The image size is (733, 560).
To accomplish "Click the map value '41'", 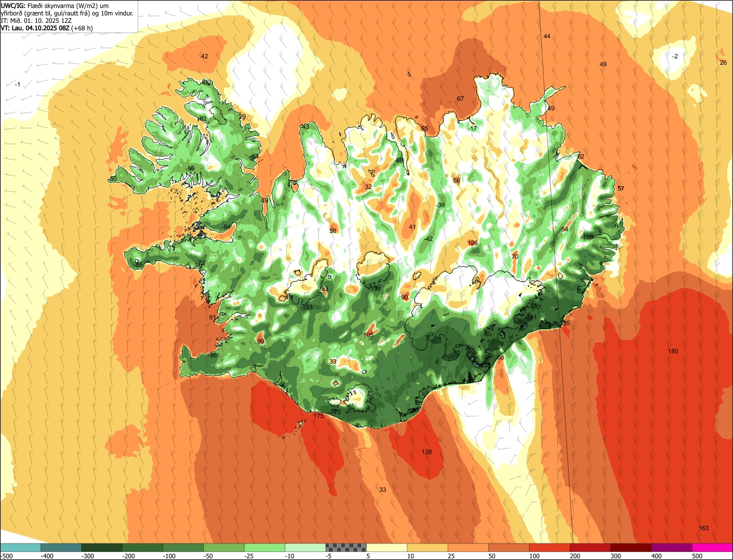I will pos(412,227).
